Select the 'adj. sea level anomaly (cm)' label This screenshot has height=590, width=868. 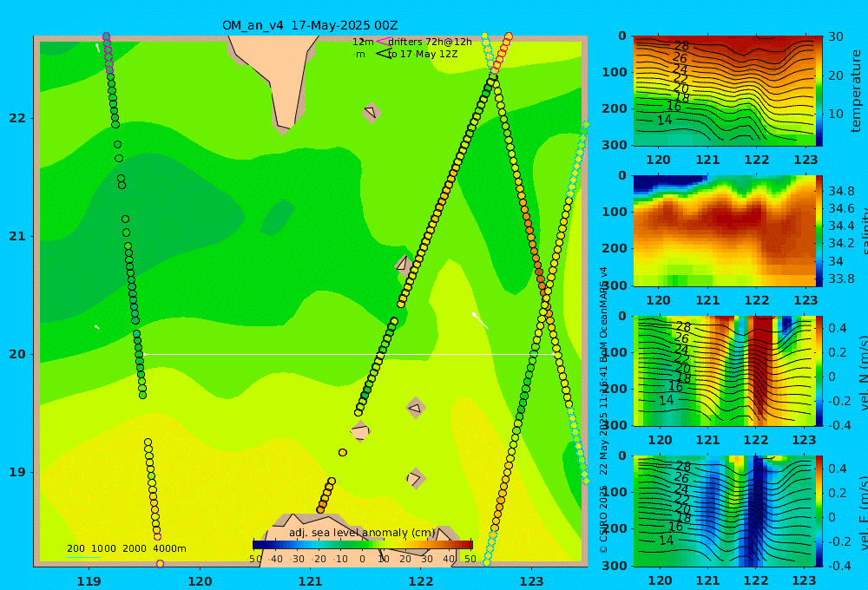(362, 533)
